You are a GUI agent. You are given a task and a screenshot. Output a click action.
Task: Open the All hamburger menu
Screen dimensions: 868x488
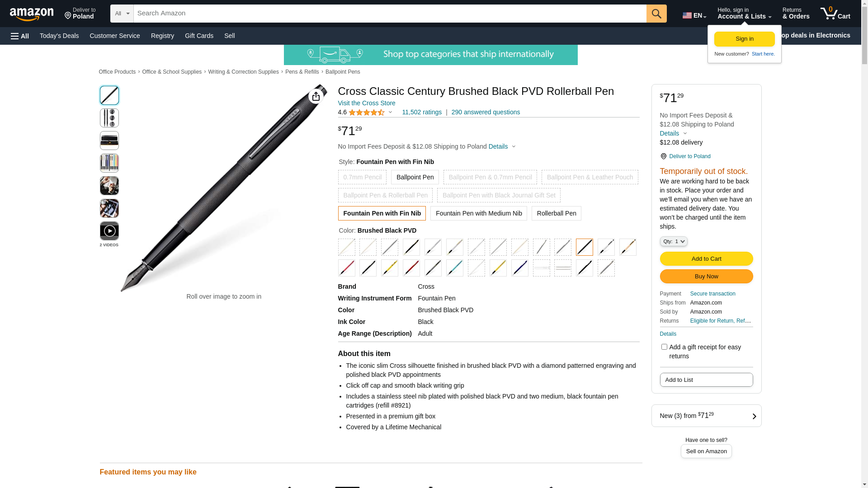pos(20,36)
